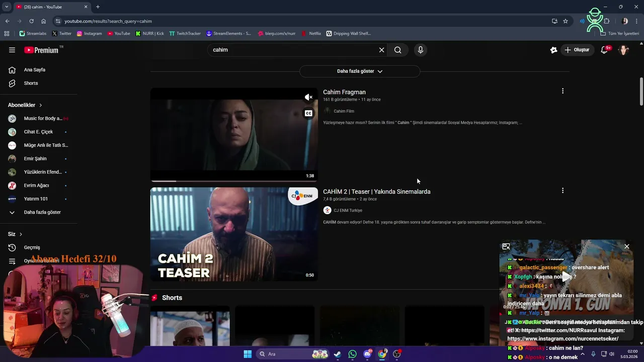Bookmark this page with the star icon

coord(566,21)
